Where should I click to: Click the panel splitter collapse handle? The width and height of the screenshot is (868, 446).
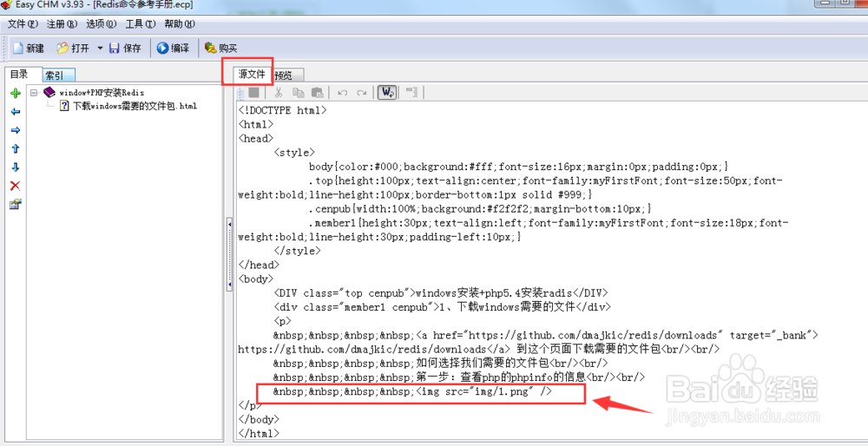pyautogui.click(x=229, y=255)
